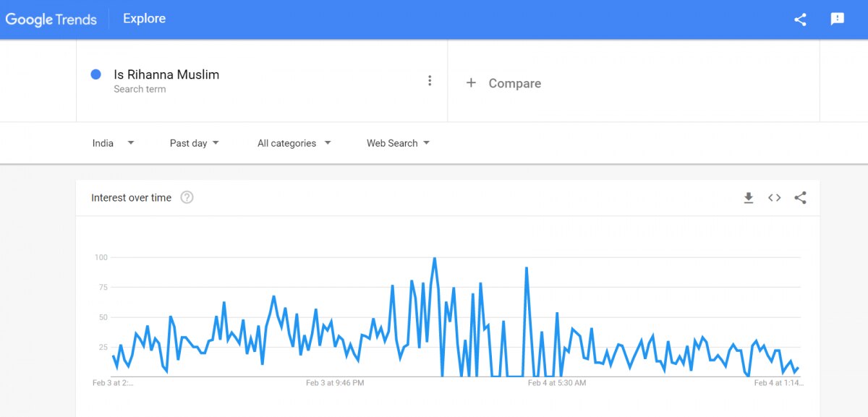
Task: Edit the "Is Rihanna Muslim" search term
Action: coord(166,74)
